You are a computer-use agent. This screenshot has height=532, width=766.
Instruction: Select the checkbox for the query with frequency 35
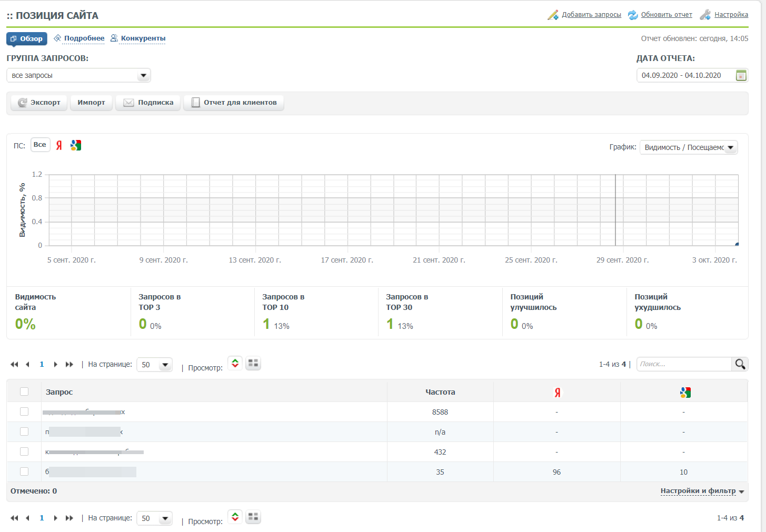point(24,471)
